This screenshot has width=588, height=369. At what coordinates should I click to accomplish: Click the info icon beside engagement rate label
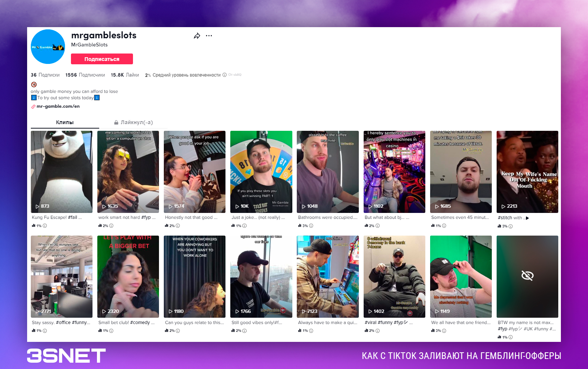pyautogui.click(x=224, y=75)
